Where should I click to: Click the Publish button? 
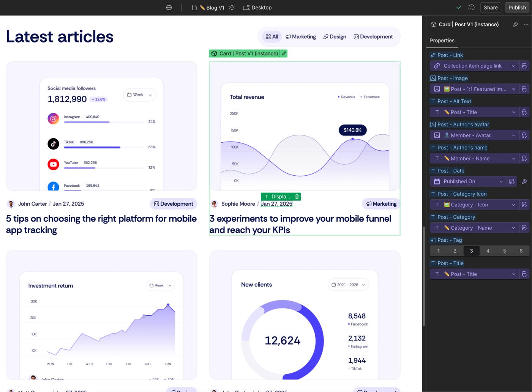click(x=517, y=7)
